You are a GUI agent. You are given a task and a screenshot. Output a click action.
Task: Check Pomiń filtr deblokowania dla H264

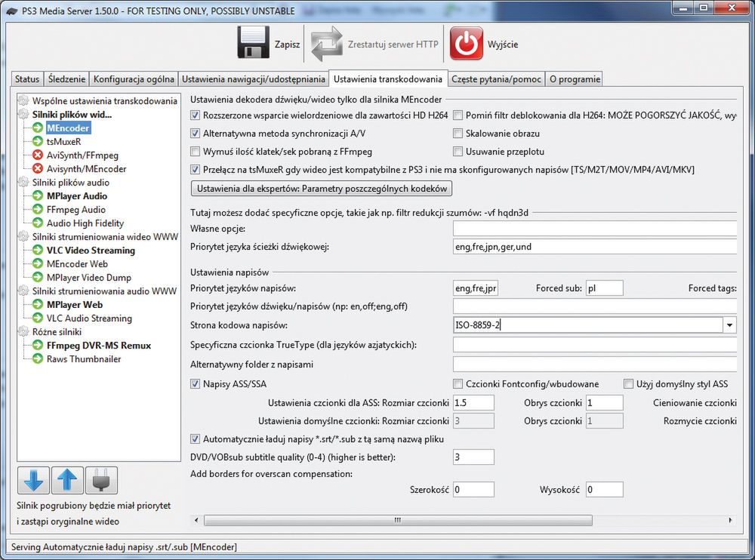(x=458, y=115)
